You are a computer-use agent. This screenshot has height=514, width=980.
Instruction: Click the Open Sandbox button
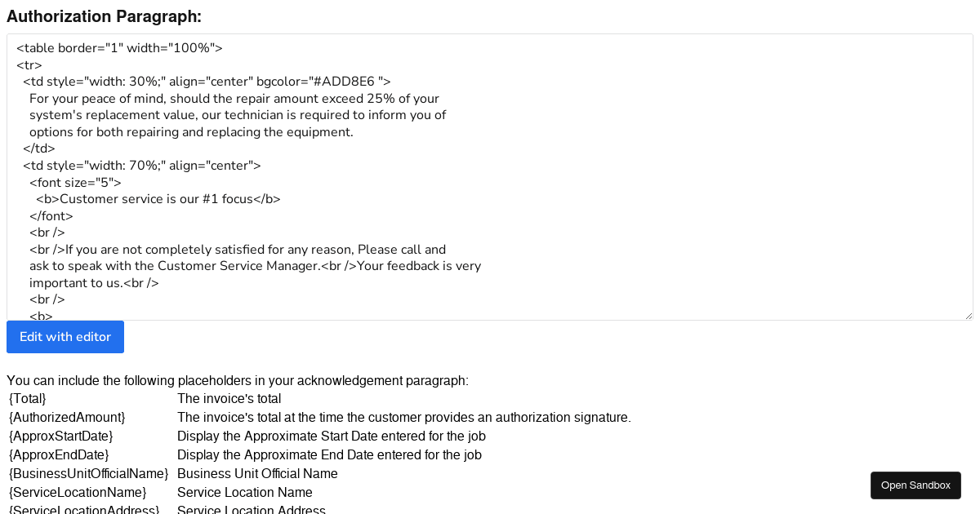915,485
